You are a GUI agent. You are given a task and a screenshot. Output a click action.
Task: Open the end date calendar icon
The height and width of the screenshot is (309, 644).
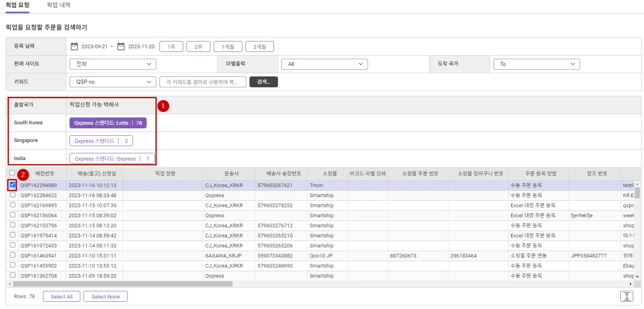coord(121,46)
